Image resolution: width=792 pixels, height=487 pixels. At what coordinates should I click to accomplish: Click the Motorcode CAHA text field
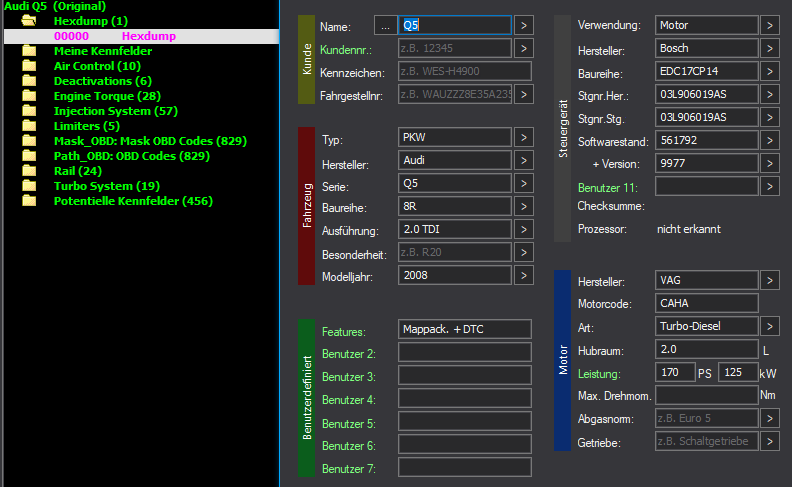tap(706, 303)
